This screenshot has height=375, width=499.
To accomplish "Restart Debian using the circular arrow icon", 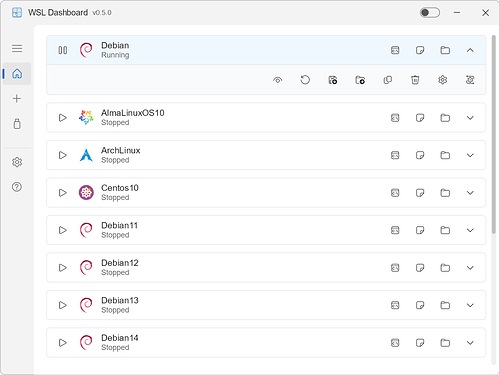I will pos(305,80).
